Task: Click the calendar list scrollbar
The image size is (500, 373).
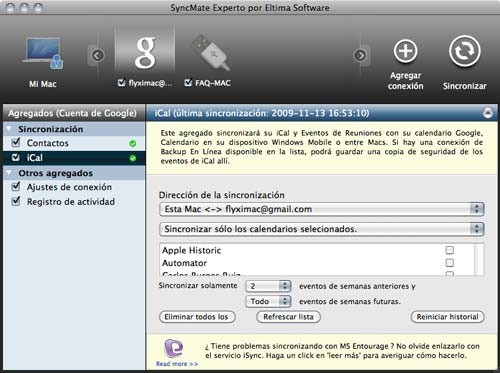Action: coord(479,259)
